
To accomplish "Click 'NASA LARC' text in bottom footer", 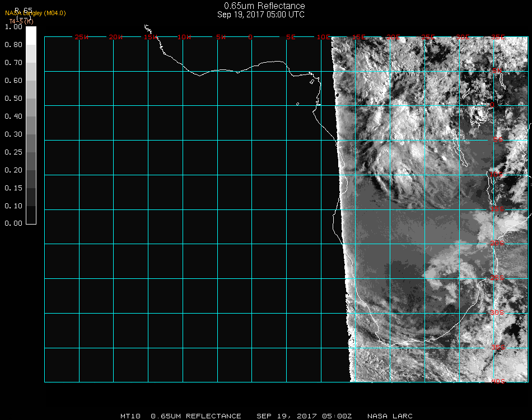I will pyautogui.click(x=390, y=416).
